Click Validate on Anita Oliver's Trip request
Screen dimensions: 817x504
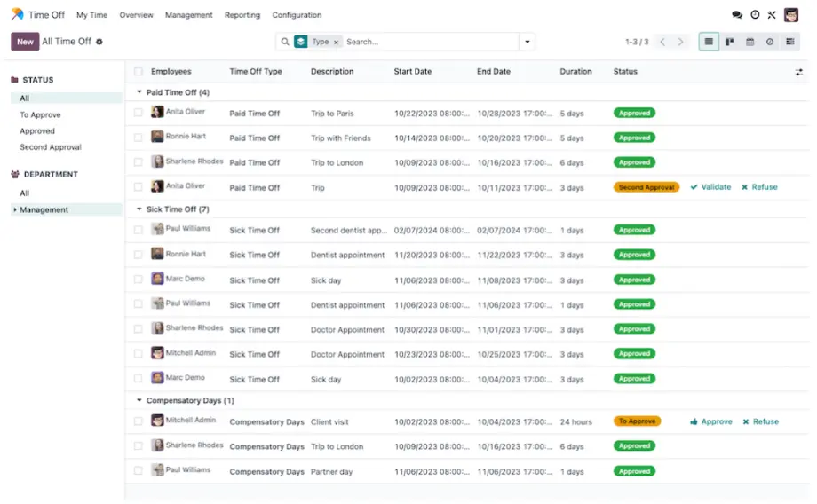(710, 187)
